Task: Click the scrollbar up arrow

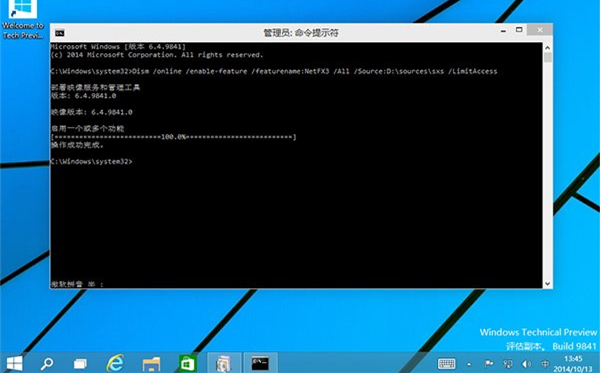Action: [547, 48]
